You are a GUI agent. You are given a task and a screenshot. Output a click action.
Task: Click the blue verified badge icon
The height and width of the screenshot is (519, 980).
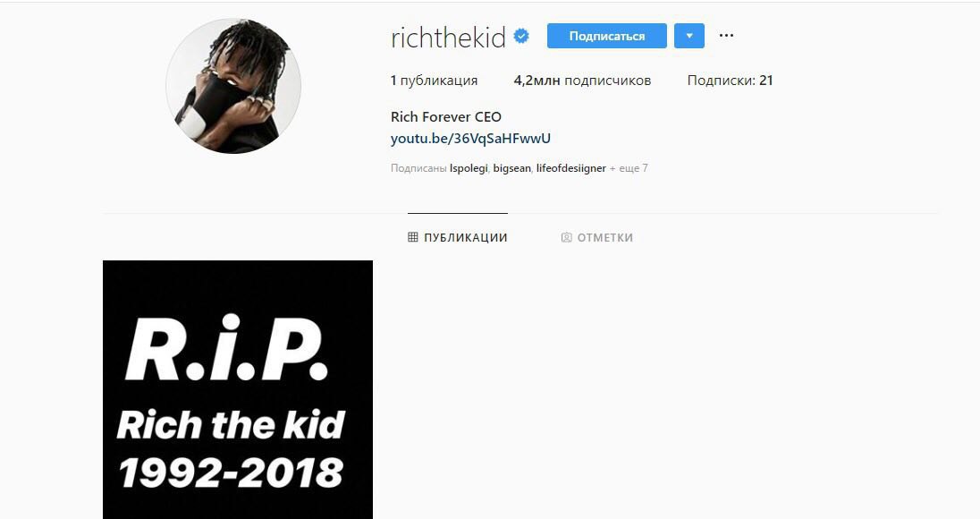tap(521, 37)
